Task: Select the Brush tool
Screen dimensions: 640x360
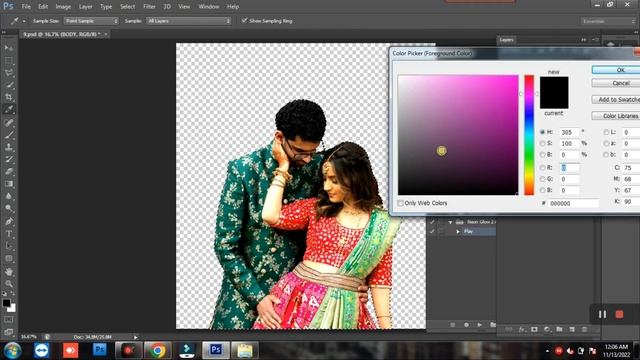Action: [x=9, y=135]
